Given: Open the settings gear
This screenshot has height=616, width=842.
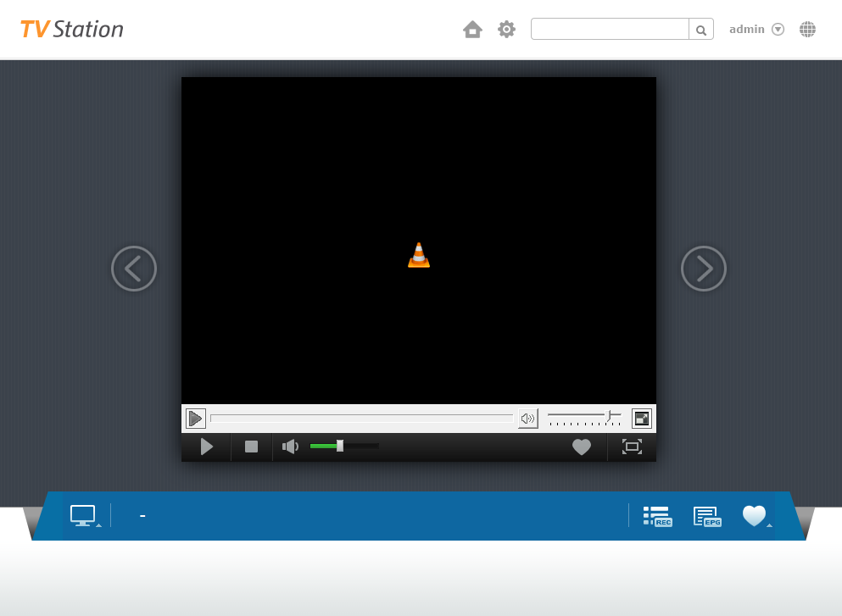Looking at the screenshot, I should (506, 29).
